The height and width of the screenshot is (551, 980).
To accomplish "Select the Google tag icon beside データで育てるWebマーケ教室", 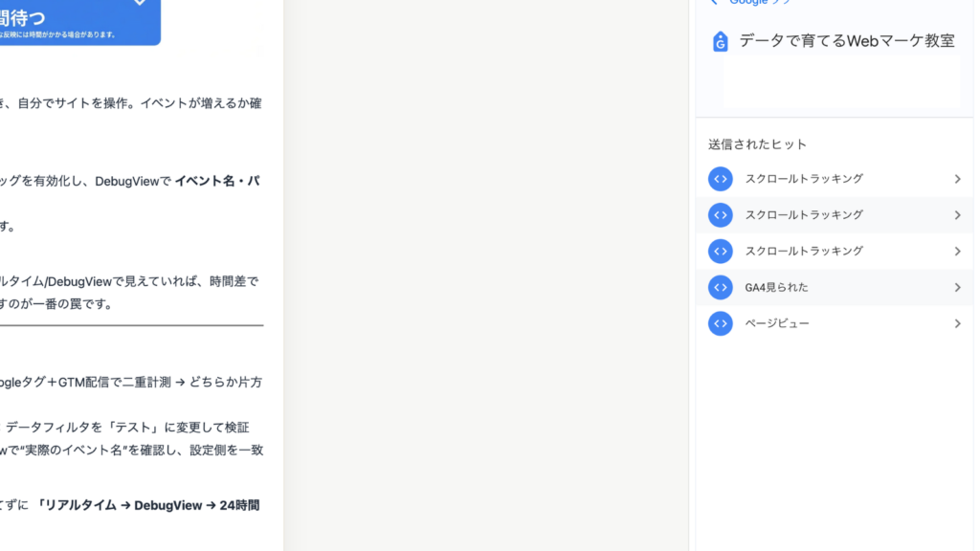I will (719, 41).
